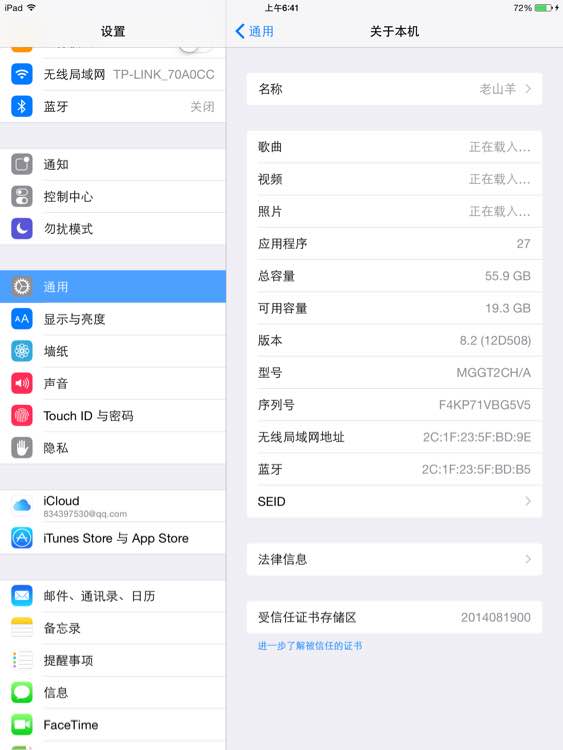
Task: Tap the Wi-Fi icon in settings list
Action: tap(22, 74)
